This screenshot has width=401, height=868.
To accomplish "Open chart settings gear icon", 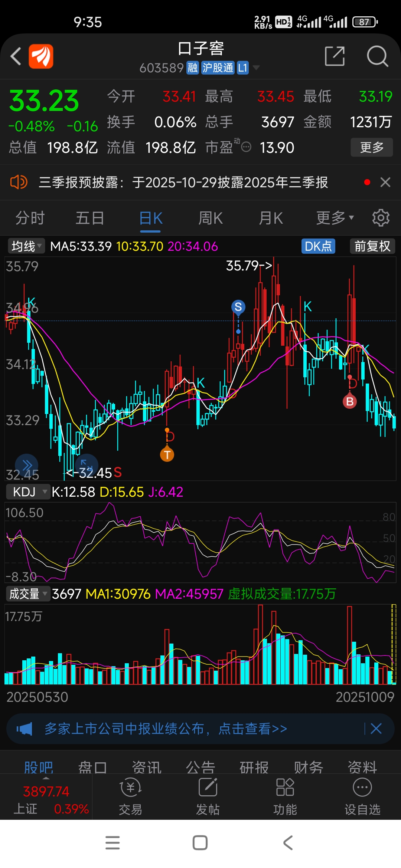I will point(381,218).
